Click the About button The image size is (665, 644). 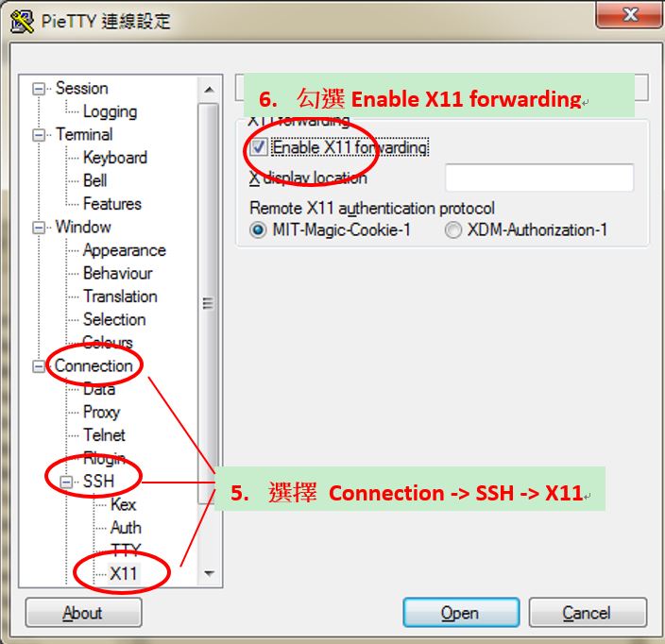tap(83, 613)
